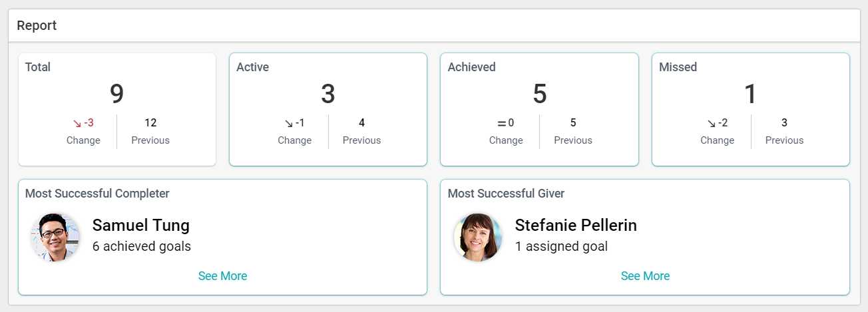
Task: Click the equals icon in Achieved
Action: pyautogui.click(x=502, y=123)
